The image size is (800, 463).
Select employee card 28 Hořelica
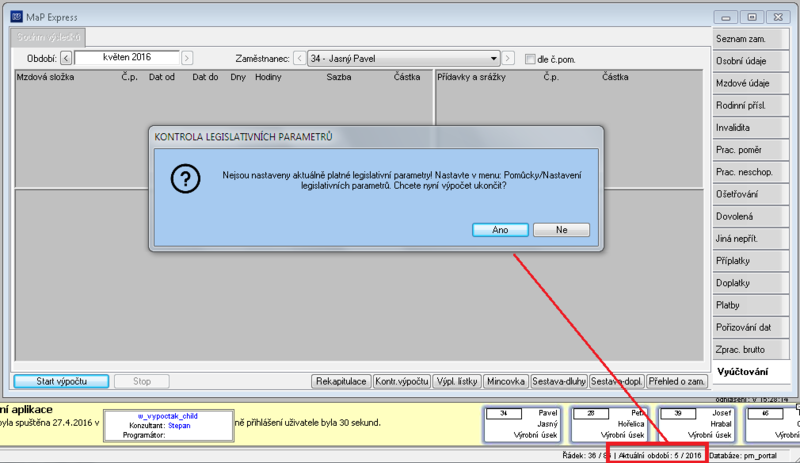tap(609, 424)
